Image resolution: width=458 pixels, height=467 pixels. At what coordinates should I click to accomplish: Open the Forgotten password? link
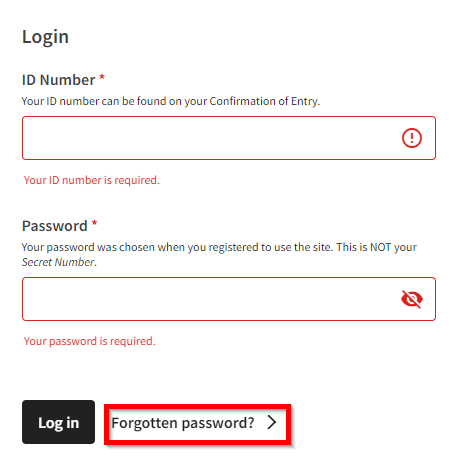click(x=183, y=423)
